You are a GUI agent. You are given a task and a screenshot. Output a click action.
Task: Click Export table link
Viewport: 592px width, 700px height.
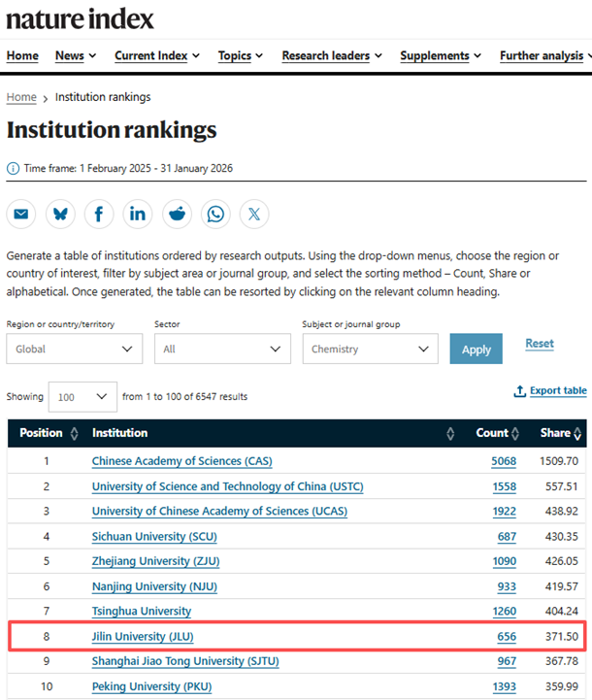550,391
